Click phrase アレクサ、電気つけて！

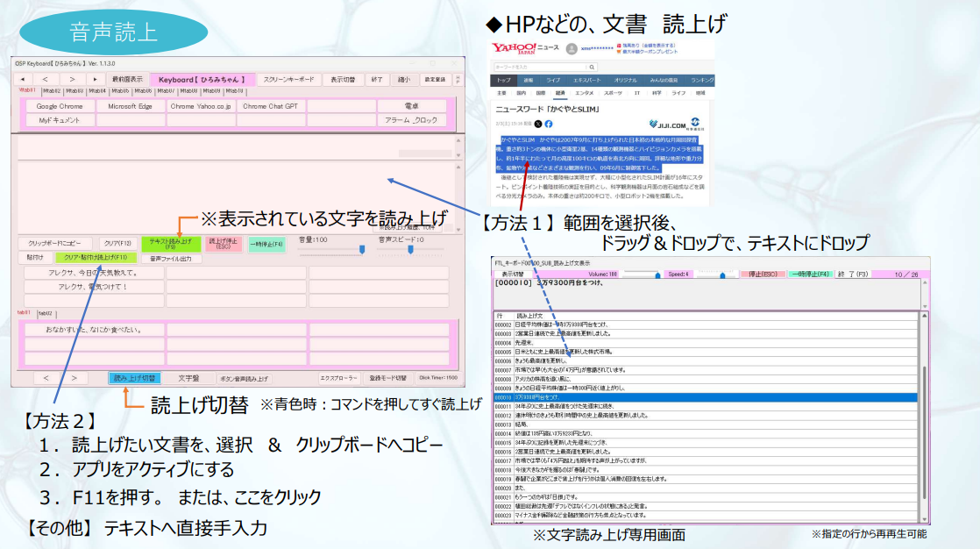point(93,287)
